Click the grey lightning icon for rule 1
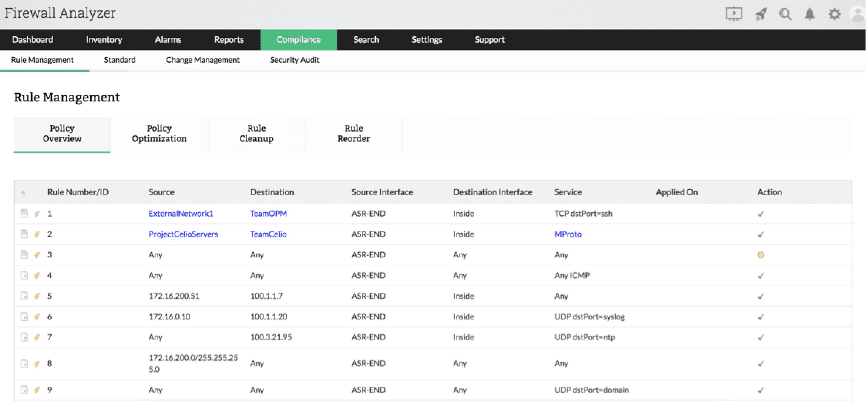Viewport: 868px width, 403px height. click(37, 213)
